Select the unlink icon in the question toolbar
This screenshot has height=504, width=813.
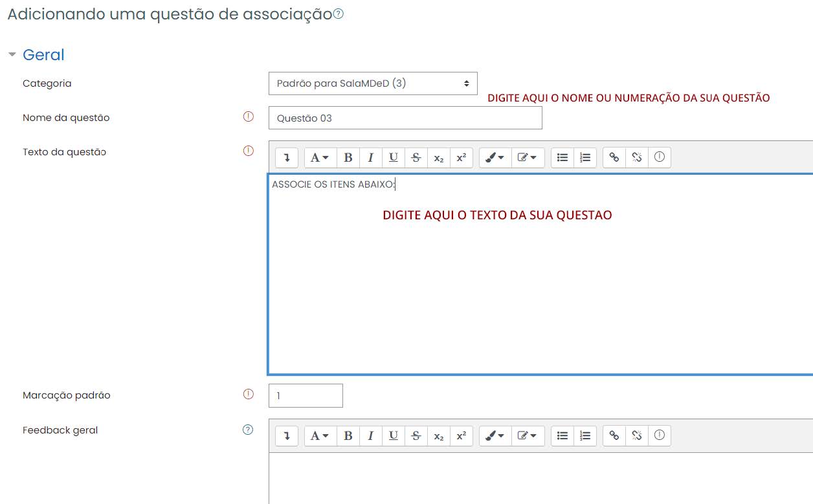[x=637, y=157]
